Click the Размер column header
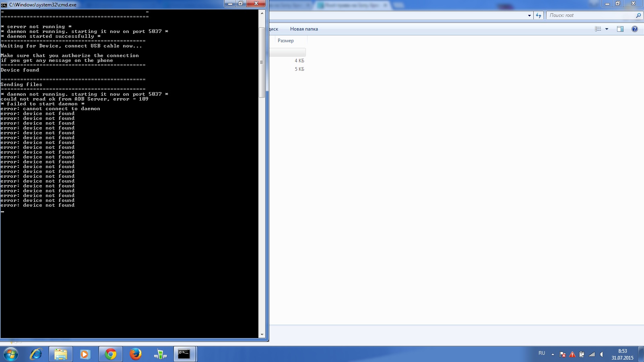Image resolution: width=644 pixels, height=362 pixels. point(286,41)
